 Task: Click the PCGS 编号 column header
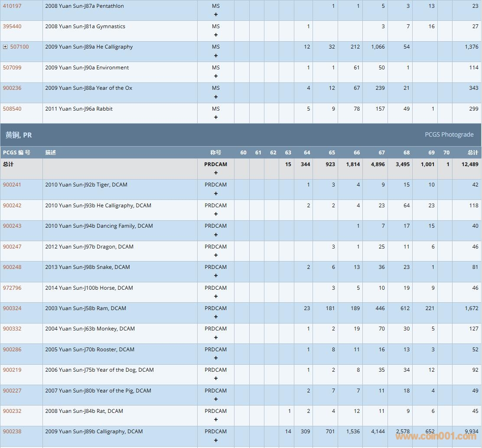[16, 153]
